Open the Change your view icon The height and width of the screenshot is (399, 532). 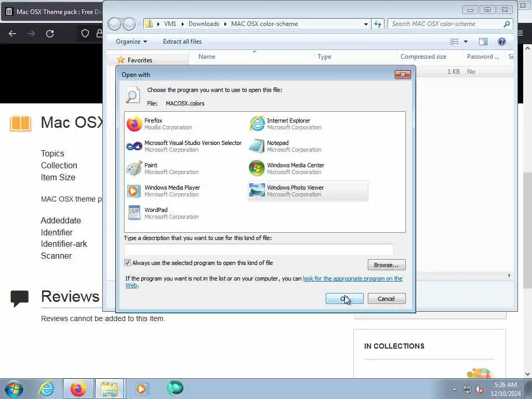pos(454,42)
